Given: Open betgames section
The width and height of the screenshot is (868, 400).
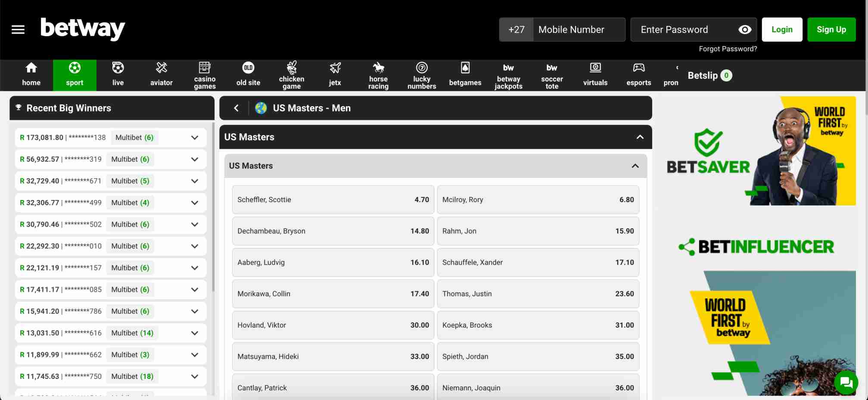Looking at the screenshot, I should (x=465, y=75).
